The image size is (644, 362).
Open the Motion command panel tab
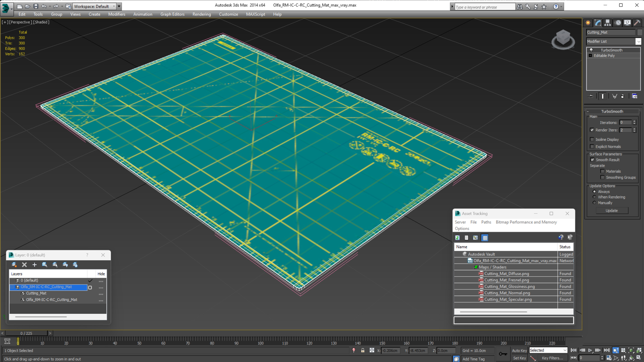click(618, 23)
